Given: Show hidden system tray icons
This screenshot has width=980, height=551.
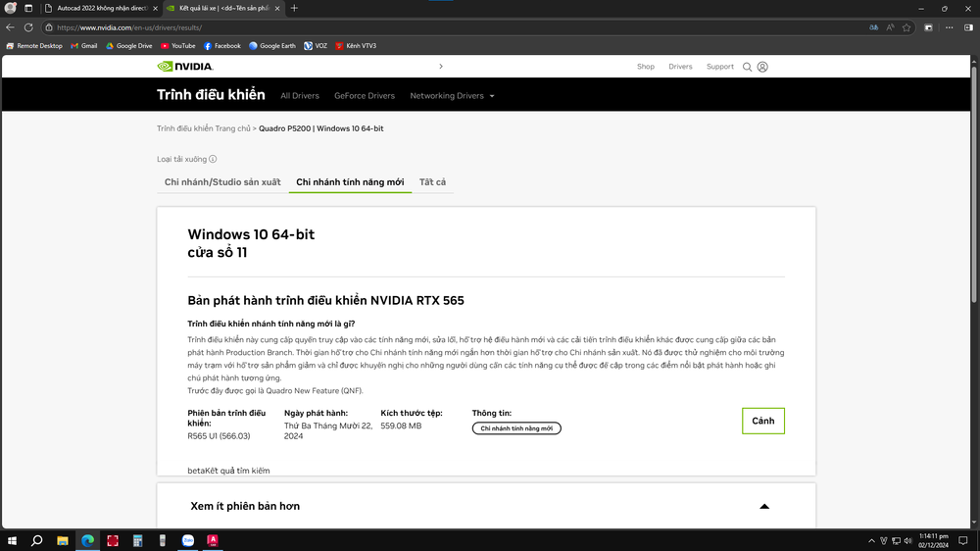Looking at the screenshot, I should click(x=871, y=540).
